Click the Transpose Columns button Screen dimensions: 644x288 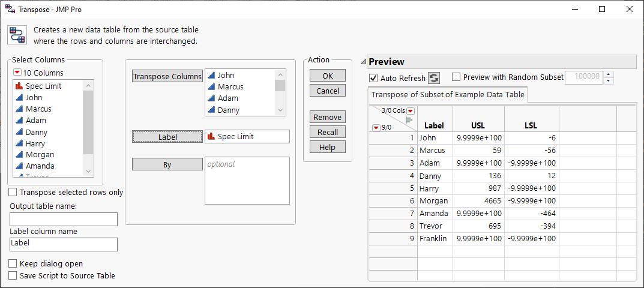(x=167, y=76)
